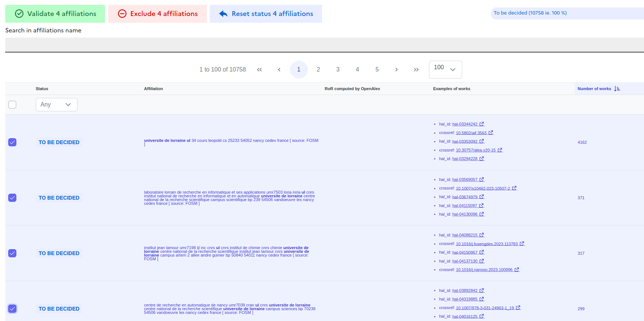The image size is (644, 321).
Task: Click Exclude 4 affiliations button
Action: tap(157, 14)
